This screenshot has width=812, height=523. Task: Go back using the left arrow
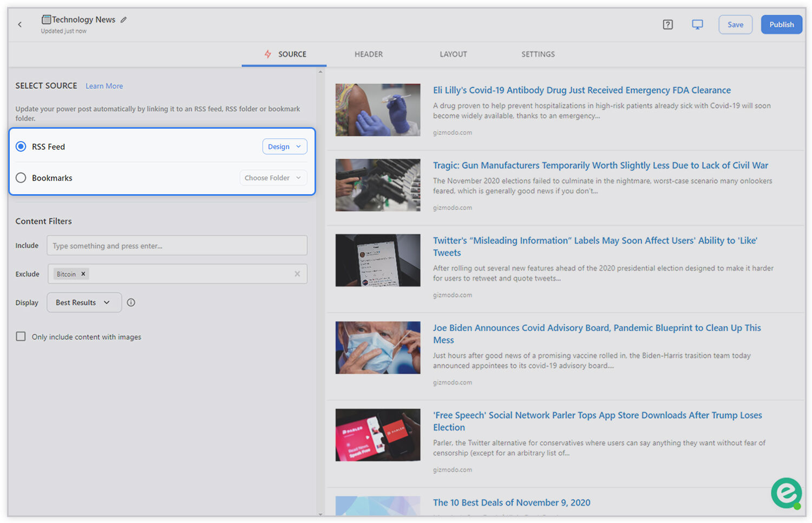[x=20, y=24]
